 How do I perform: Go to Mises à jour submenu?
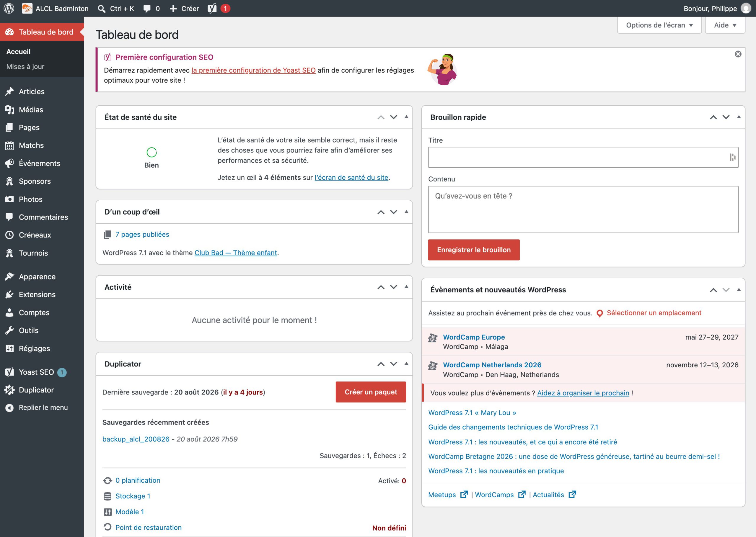(x=25, y=66)
